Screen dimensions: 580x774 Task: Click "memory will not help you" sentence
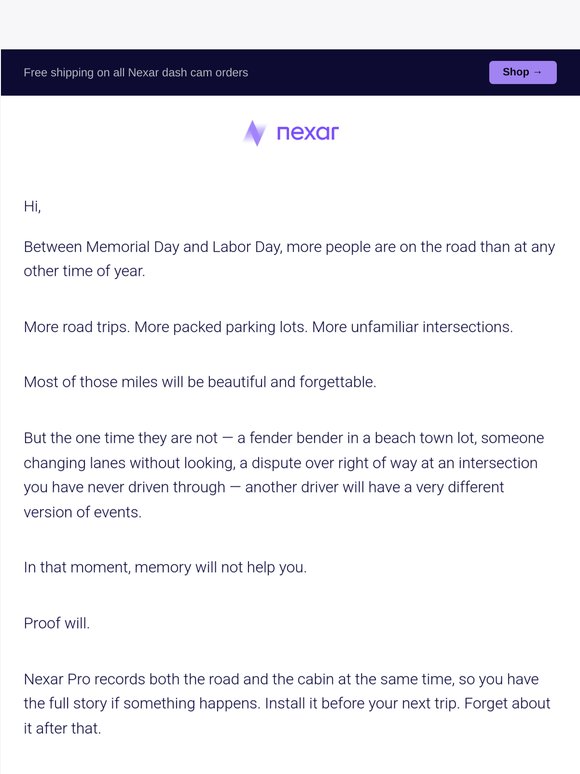[x=165, y=567]
